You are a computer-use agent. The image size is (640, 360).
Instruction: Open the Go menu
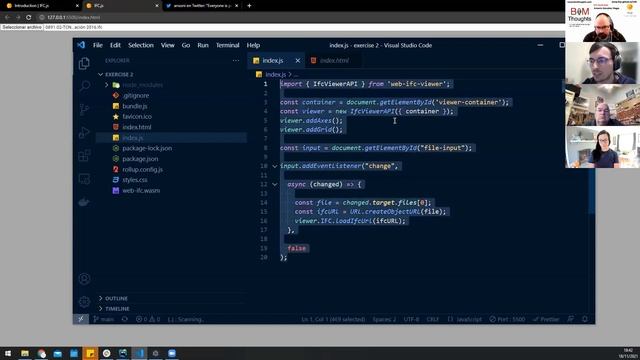point(186,45)
